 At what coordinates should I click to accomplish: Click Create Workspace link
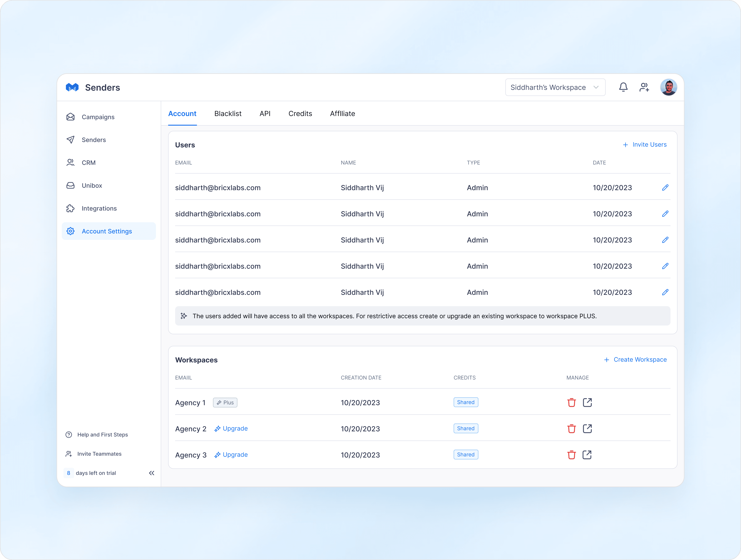pyautogui.click(x=635, y=360)
